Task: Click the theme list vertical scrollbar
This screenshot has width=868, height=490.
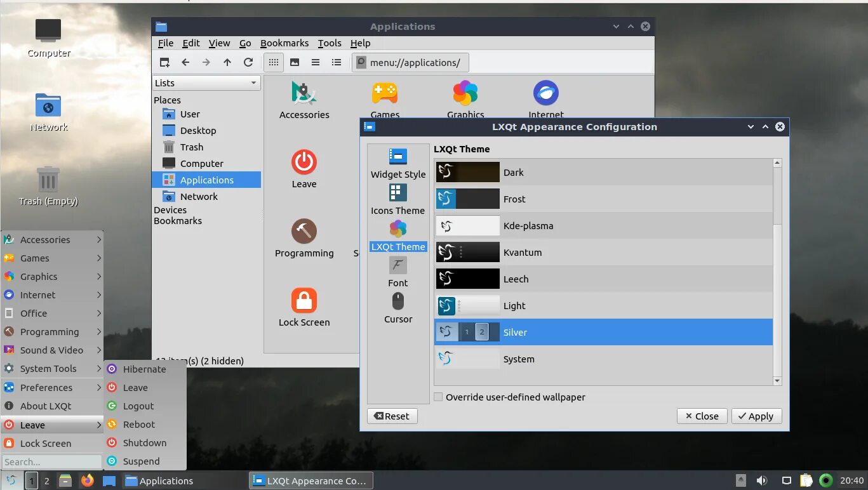Action: tap(777, 272)
